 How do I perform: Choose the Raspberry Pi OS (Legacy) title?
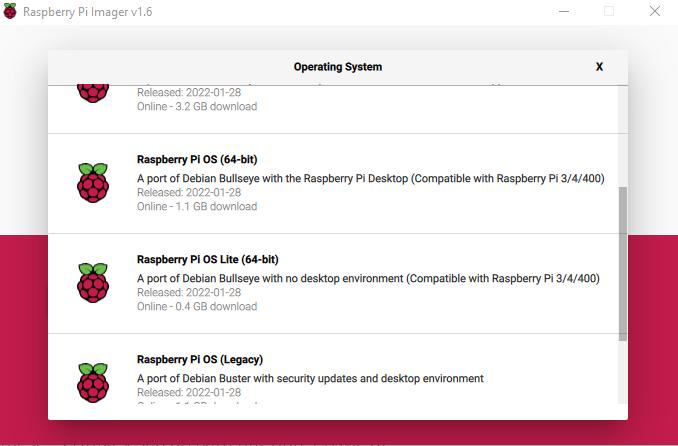(x=200, y=359)
